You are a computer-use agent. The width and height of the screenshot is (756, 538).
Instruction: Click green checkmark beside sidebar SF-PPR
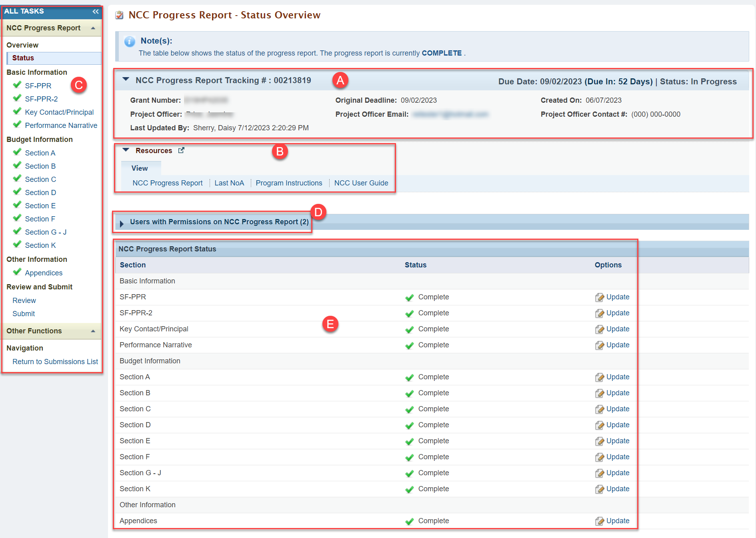point(17,85)
